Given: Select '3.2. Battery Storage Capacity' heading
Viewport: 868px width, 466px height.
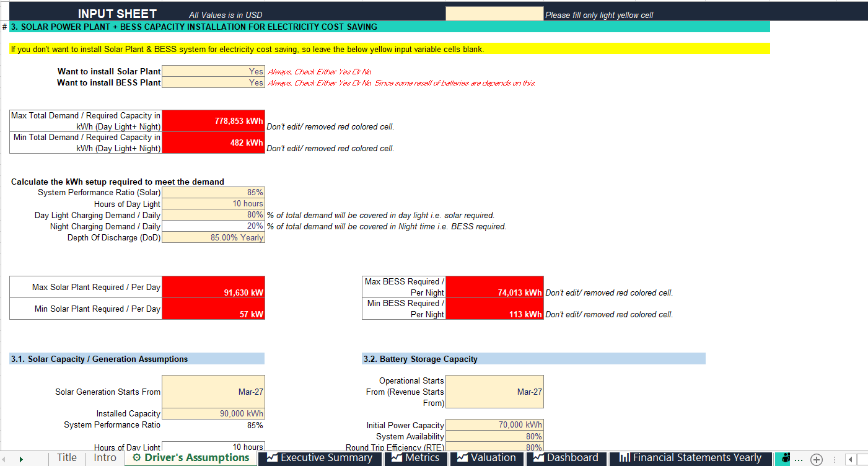Looking at the screenshot, I should 533,359.
